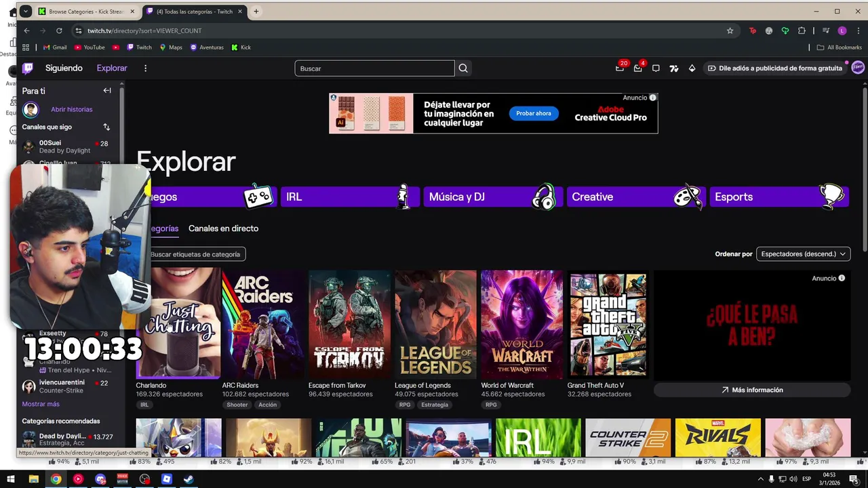Click the Shooter tag under ARC Raiders
Viewport: 868px width, 488px height.
(237, 405)
